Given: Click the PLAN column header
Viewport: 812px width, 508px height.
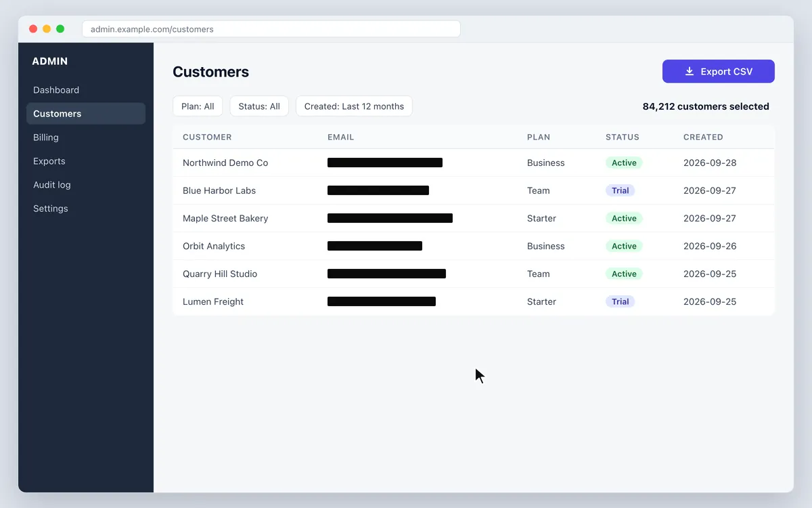Looking at the screenshot, I should click(539, 137).
